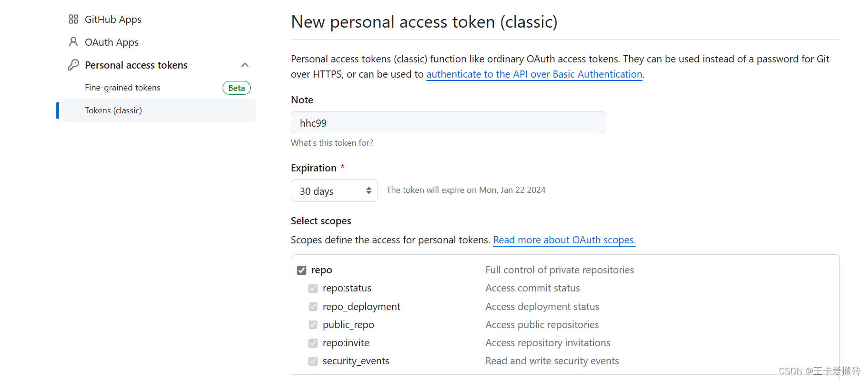Click the blue active-item indicator beside Tokens (classic)
868x380 pixels.
[x=57, y=110]
